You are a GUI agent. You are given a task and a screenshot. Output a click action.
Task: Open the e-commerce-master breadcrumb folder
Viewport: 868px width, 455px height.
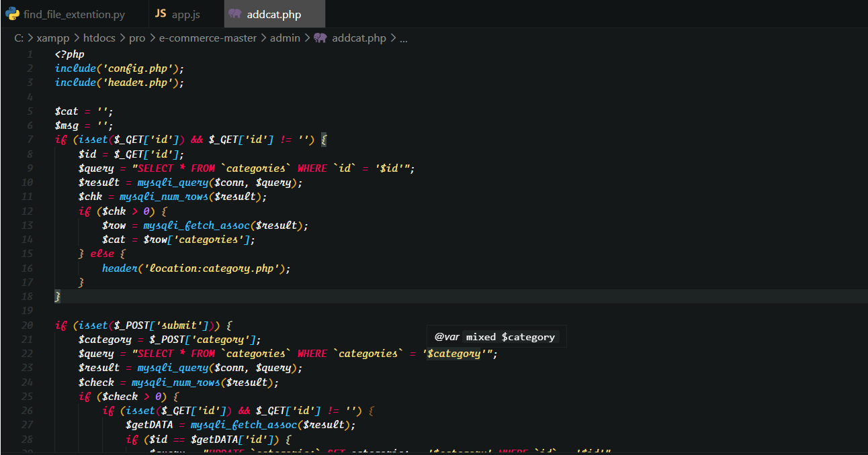pos(208,38)
